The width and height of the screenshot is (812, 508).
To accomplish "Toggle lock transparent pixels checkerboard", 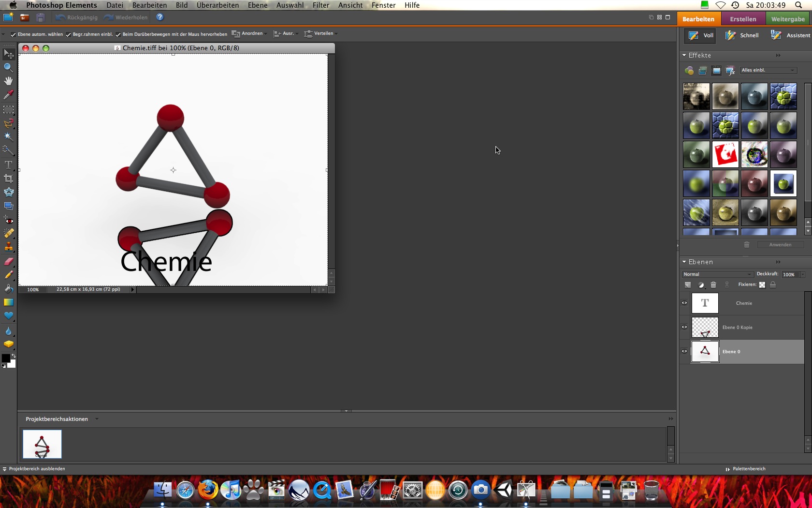I will click(x=762, y=285).
